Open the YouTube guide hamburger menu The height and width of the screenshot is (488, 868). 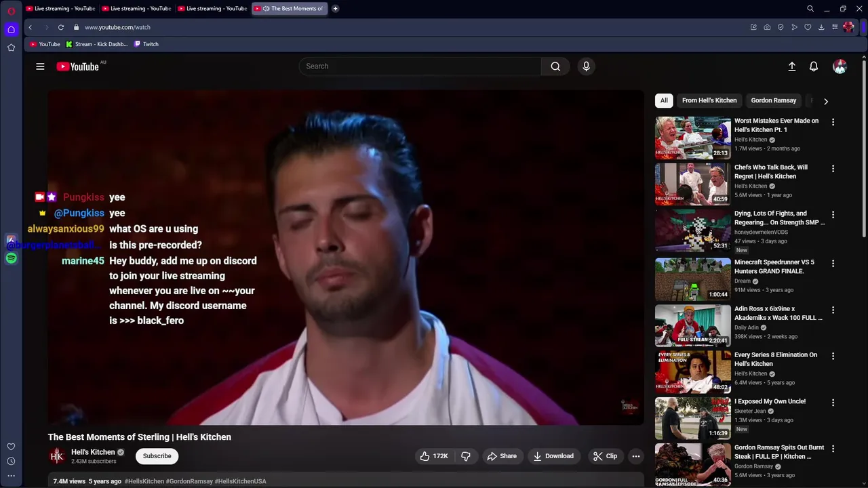40,66
